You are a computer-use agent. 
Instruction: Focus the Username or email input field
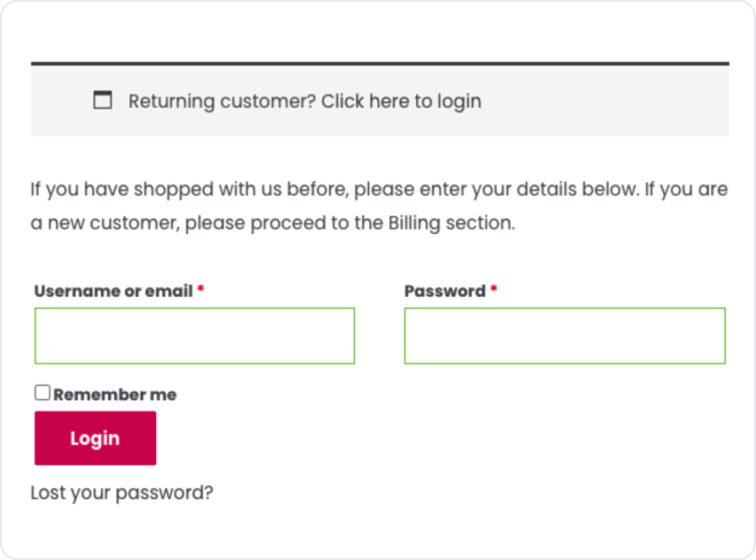pos(194,336)
